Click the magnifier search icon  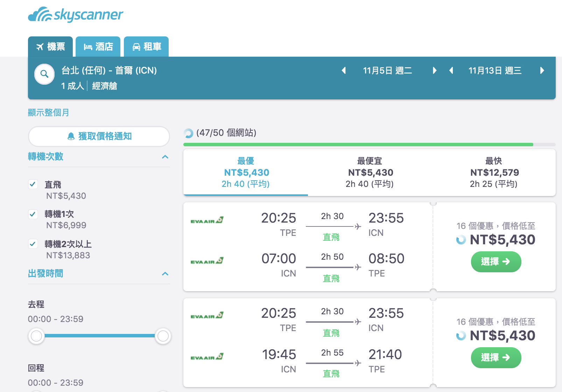coord(44,74)
